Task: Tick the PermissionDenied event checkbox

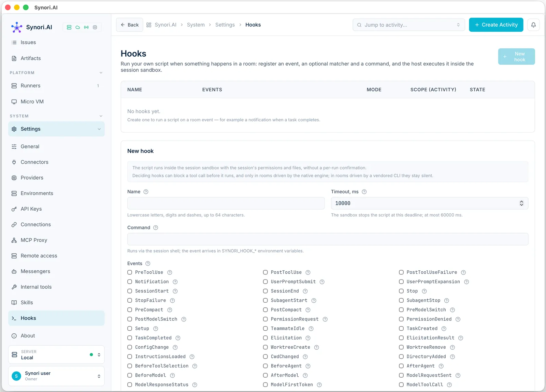Action: coord(401,319)
